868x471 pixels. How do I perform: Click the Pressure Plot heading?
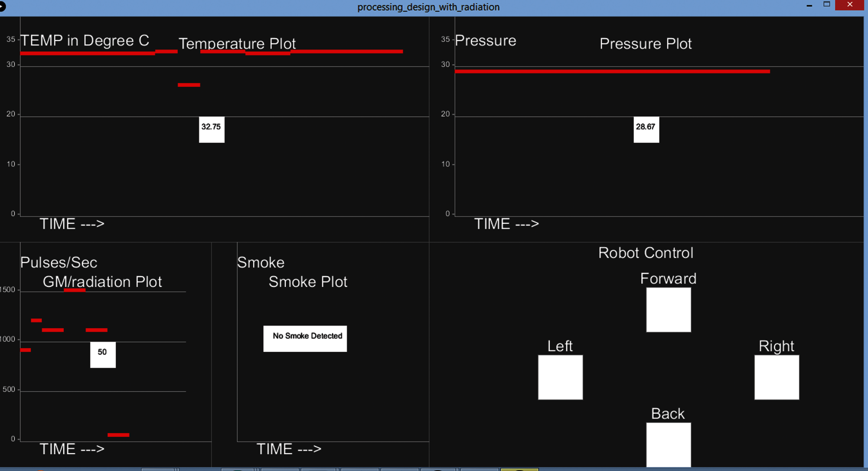click(645, 43)
